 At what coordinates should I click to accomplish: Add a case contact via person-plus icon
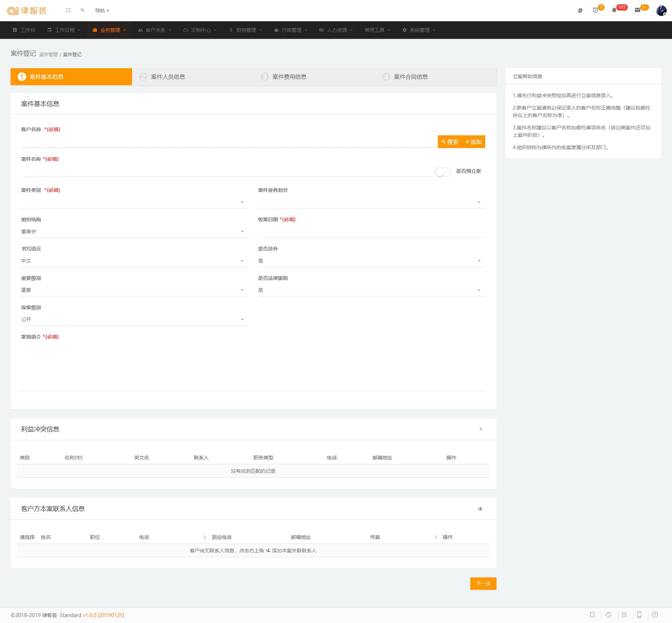480,509
